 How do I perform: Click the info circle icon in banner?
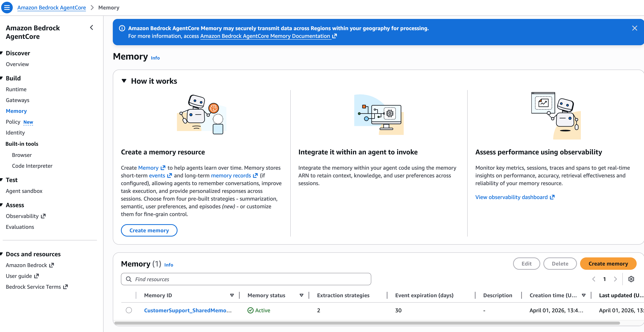coord(122,28)
